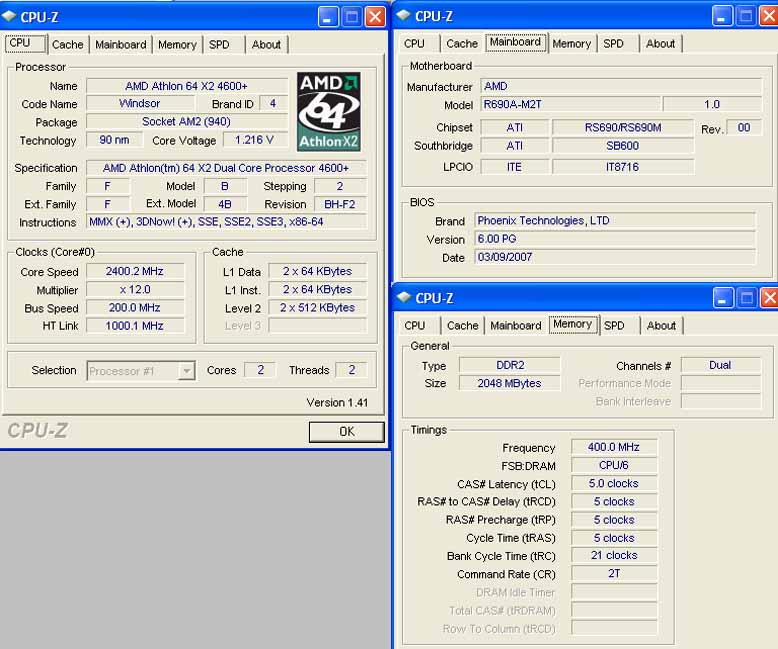The height and width of the screenshot is (649, 778).
Task: Open Cache tab in Mainboard window
Action: pos(462,44)
